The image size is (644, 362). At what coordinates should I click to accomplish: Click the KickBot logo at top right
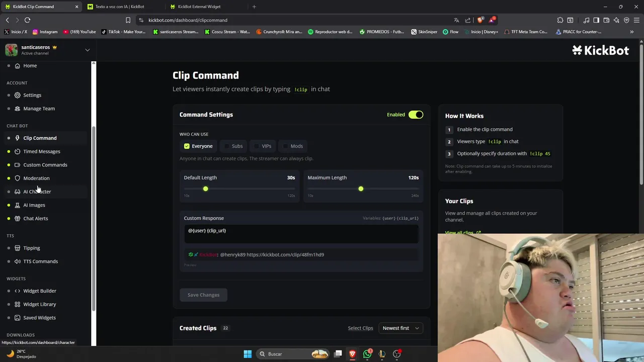[600, 50]
